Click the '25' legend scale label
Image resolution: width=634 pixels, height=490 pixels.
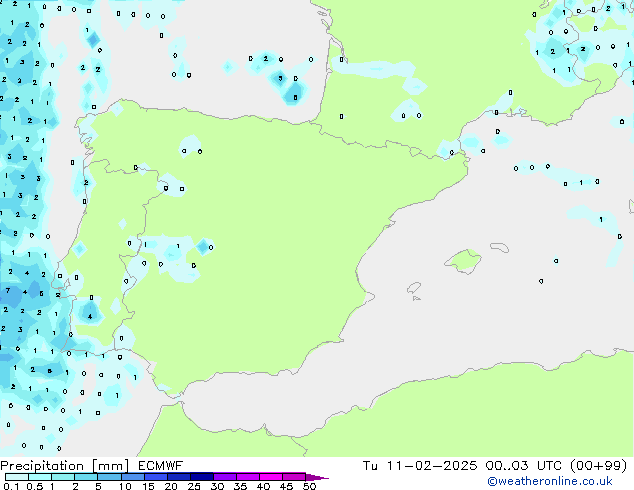point(194,486)
